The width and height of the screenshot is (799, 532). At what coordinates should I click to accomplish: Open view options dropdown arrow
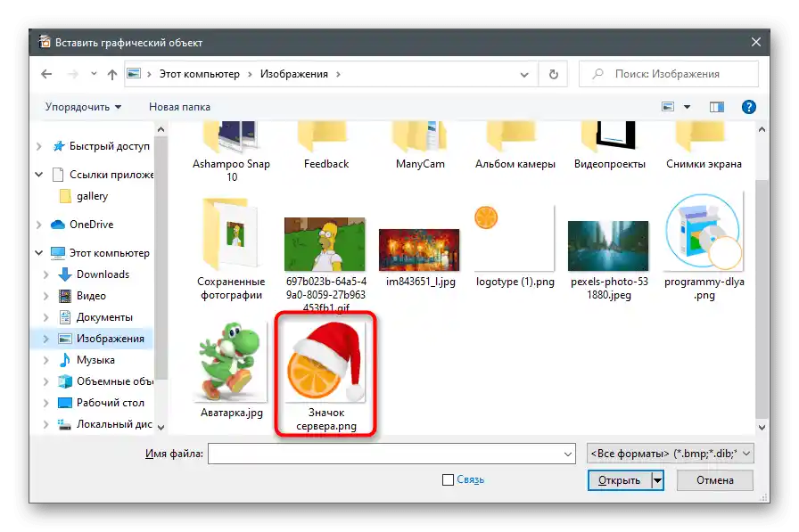(x=687, y=107)
